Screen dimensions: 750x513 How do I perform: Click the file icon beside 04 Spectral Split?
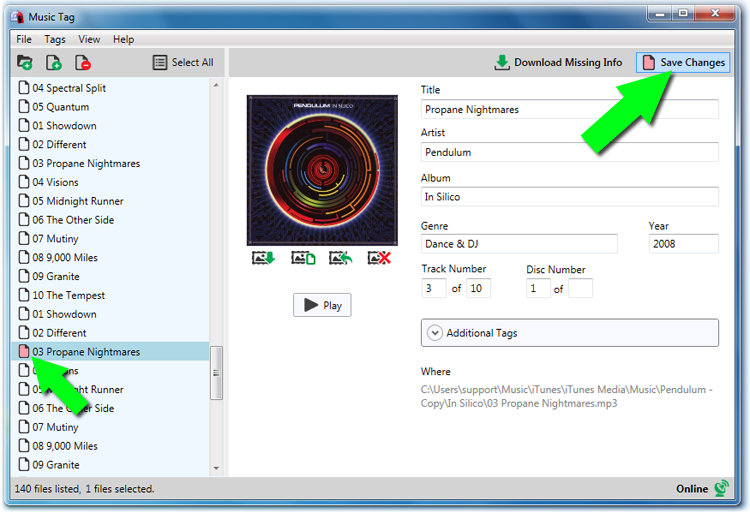(24, 87)
